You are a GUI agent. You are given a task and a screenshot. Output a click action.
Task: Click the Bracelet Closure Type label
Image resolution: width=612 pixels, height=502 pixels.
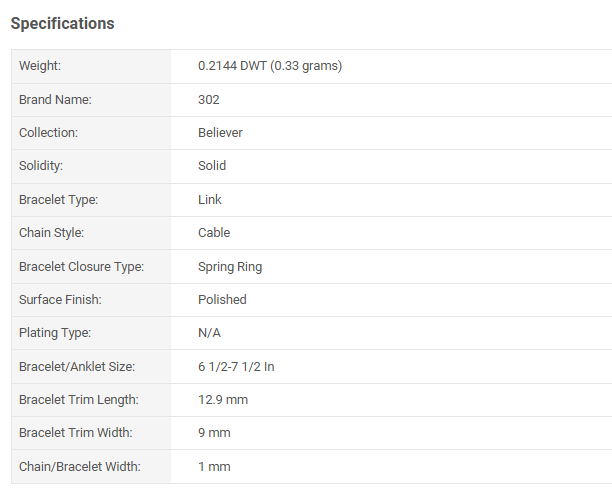(82, 266)
